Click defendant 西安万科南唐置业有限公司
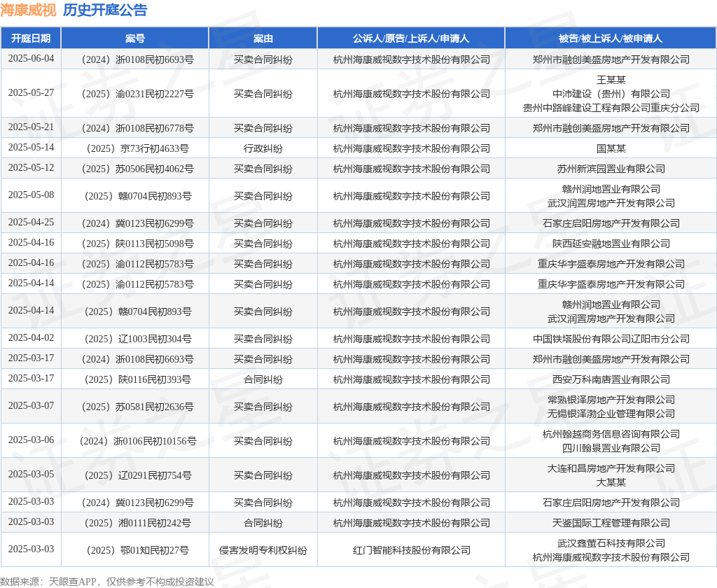The height and width of the screenshot is (588, 717). pyautogui.click(x=611, y=379)
